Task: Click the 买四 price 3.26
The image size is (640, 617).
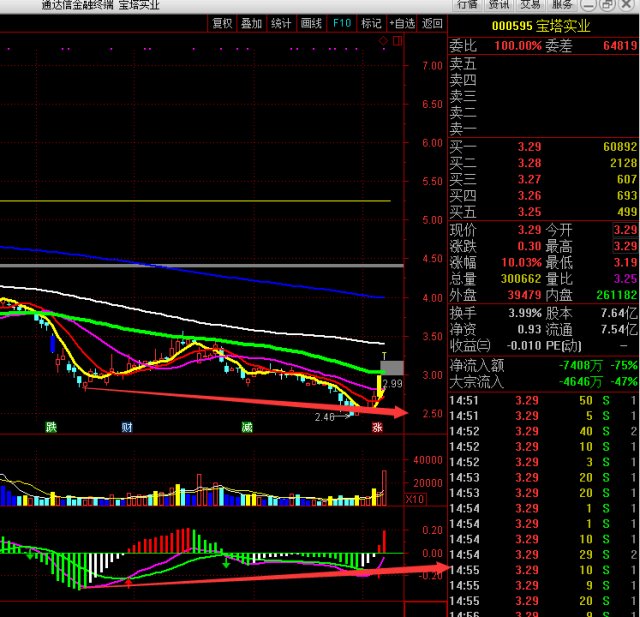Action: 529,196
